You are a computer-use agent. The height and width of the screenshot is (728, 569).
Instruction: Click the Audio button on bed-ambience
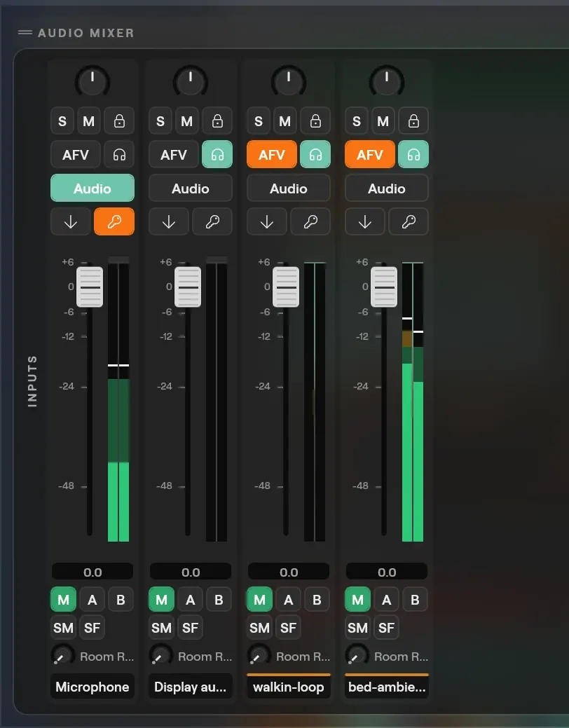pyautogui.click(x=386, y=188)
